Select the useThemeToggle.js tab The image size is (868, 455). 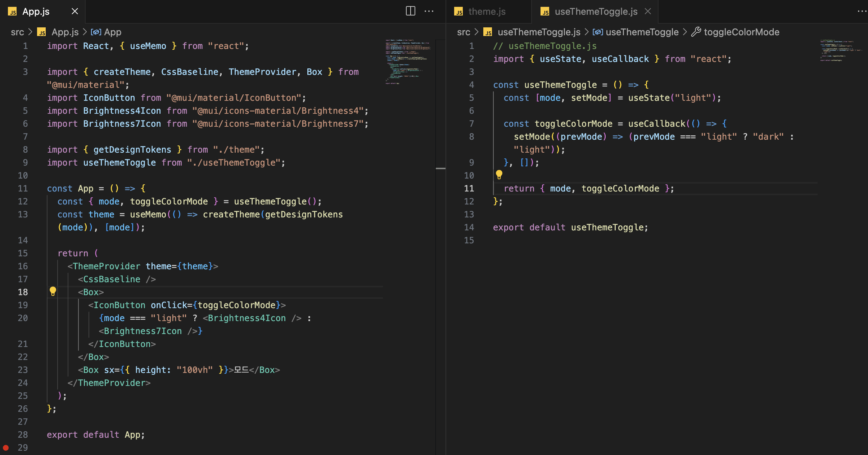tap(596, 12)
